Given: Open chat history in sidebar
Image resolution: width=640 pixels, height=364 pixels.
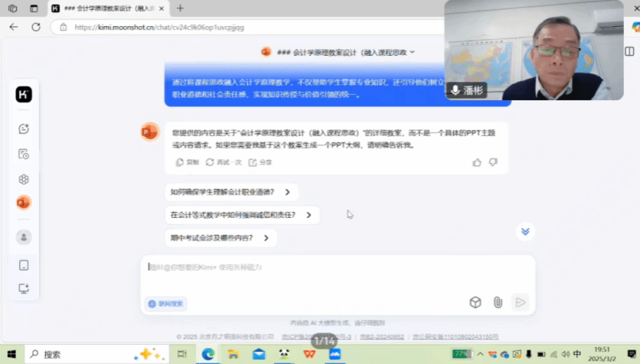Looking at the screenshot, I should [x=24, y=154].
